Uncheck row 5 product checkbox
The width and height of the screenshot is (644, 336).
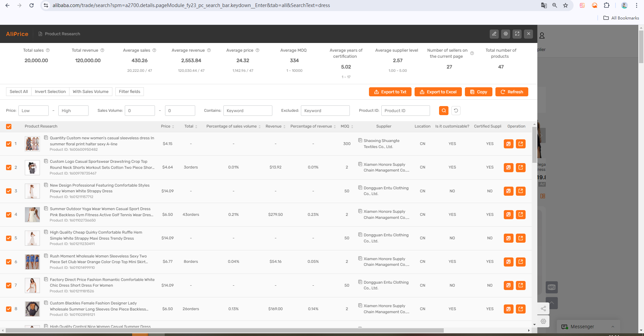[x=9, y=238]
